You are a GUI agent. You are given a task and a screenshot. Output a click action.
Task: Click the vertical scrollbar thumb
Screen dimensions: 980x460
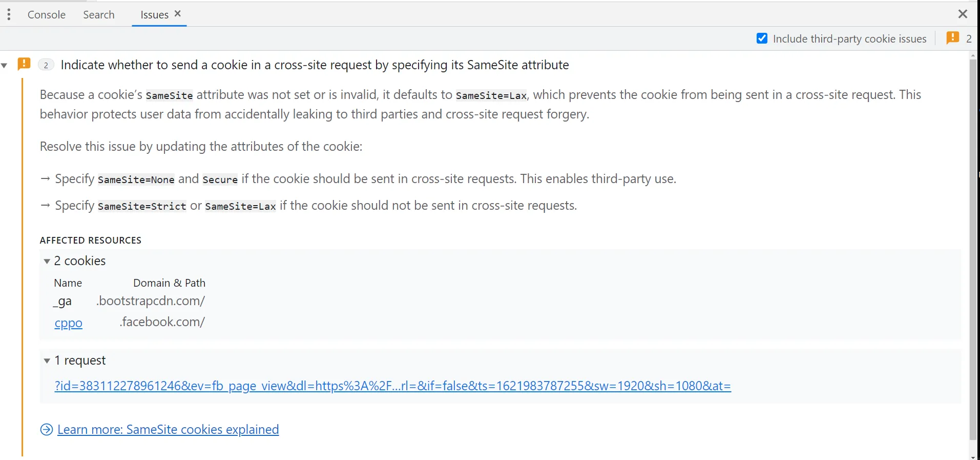point(973,246)
